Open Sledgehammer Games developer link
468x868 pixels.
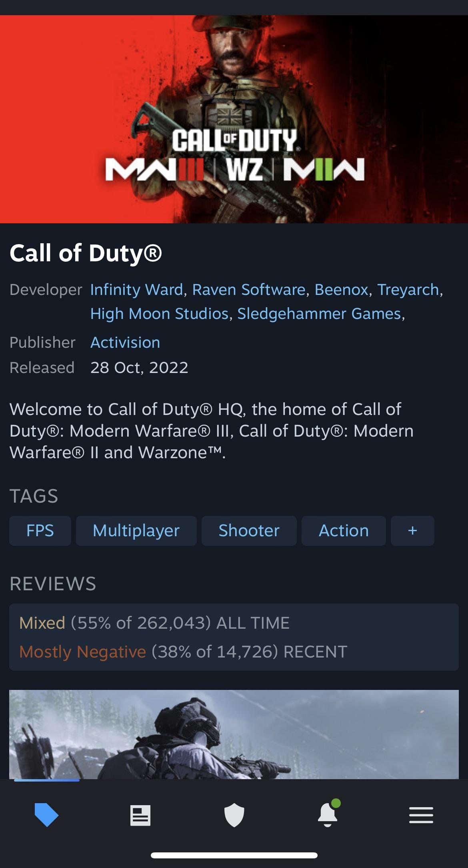(319, 314)
